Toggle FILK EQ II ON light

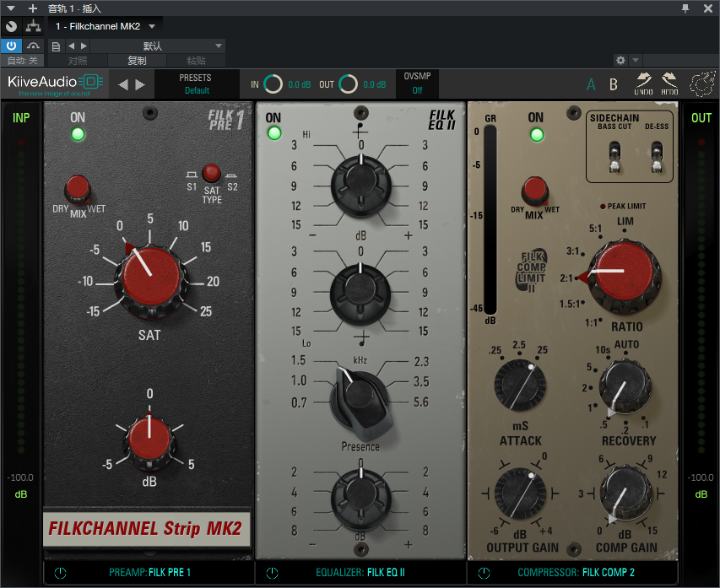[274, 133]
